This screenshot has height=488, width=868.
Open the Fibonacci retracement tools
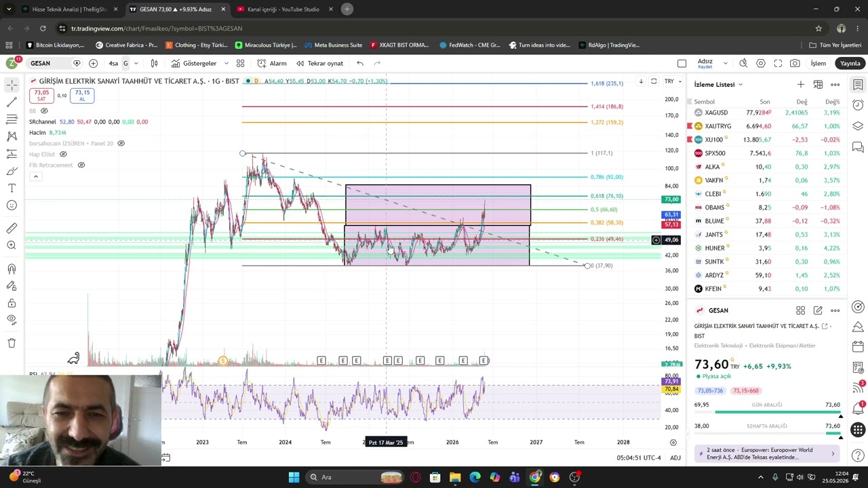[x=12, y=119]
